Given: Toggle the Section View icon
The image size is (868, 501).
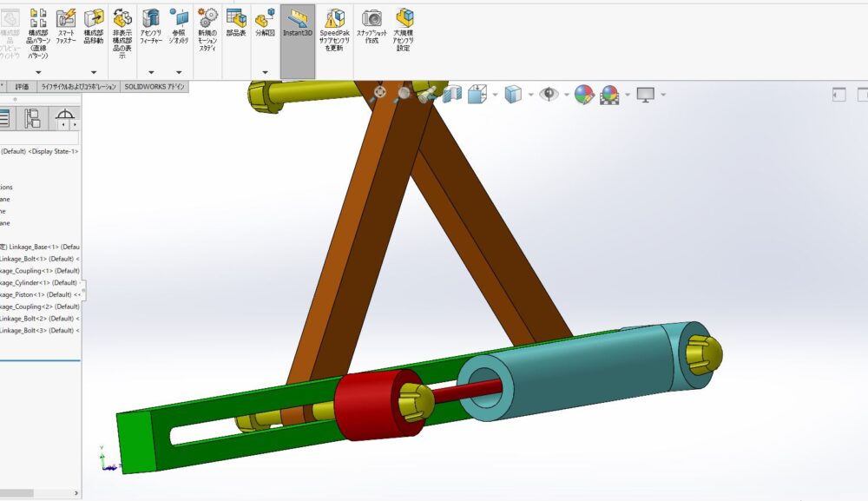Looking at the screenshot, I should click(452, 94).
